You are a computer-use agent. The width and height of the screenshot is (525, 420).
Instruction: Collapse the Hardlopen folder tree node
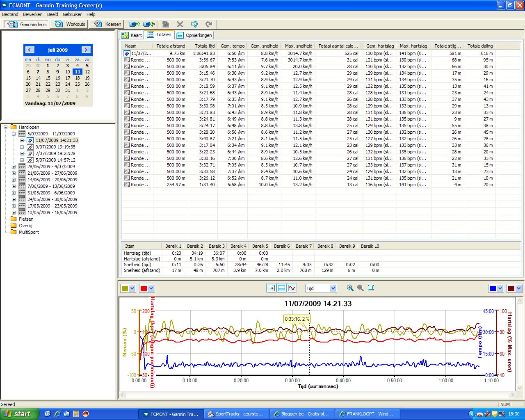[6, 127]
